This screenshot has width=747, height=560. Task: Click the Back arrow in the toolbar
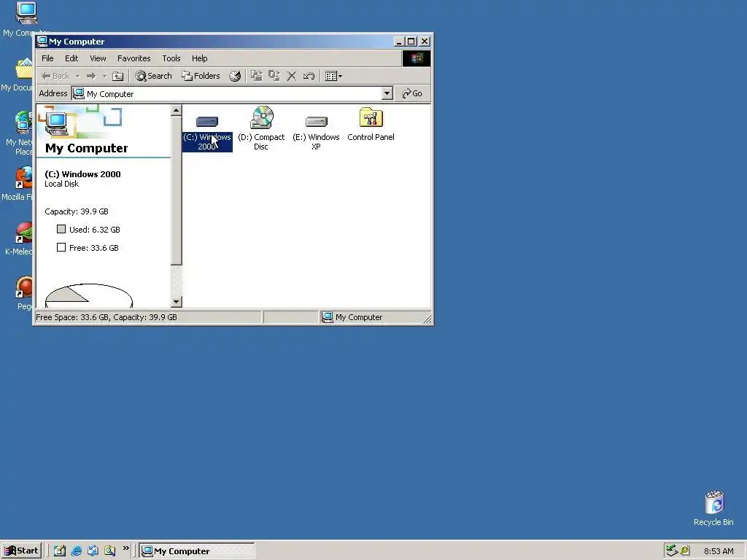tap(55, 76)
